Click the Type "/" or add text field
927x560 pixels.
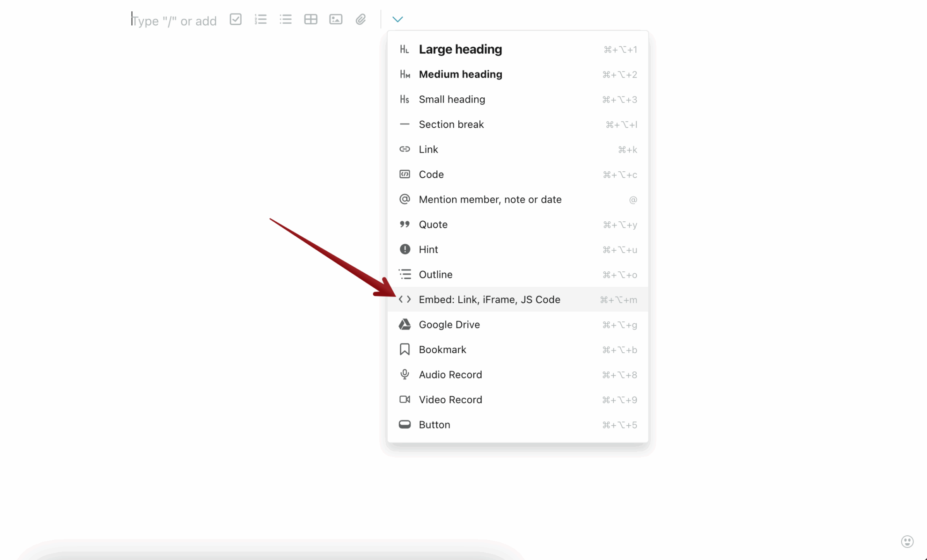point(174,21)
